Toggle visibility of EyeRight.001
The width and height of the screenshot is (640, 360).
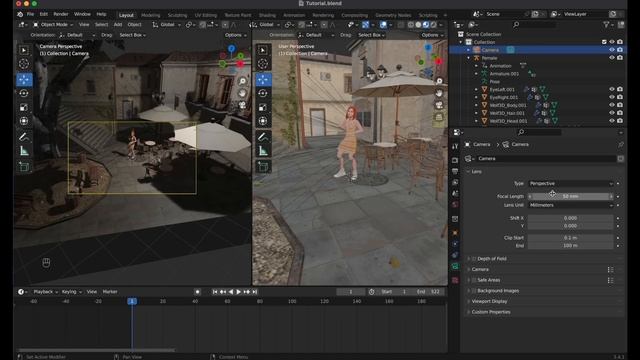[612, 97]
